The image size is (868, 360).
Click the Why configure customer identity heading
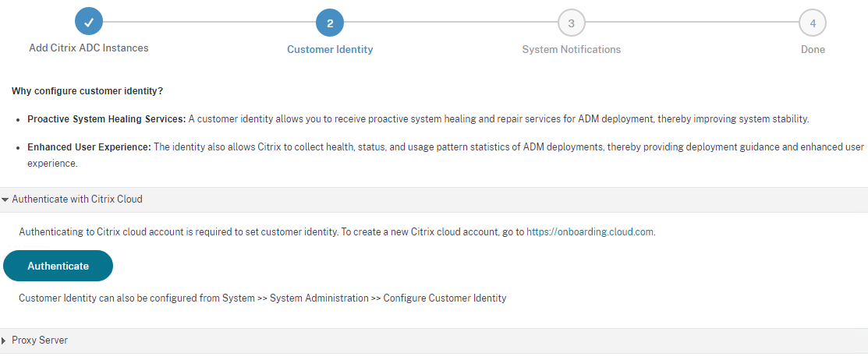[x=87, y=90]
